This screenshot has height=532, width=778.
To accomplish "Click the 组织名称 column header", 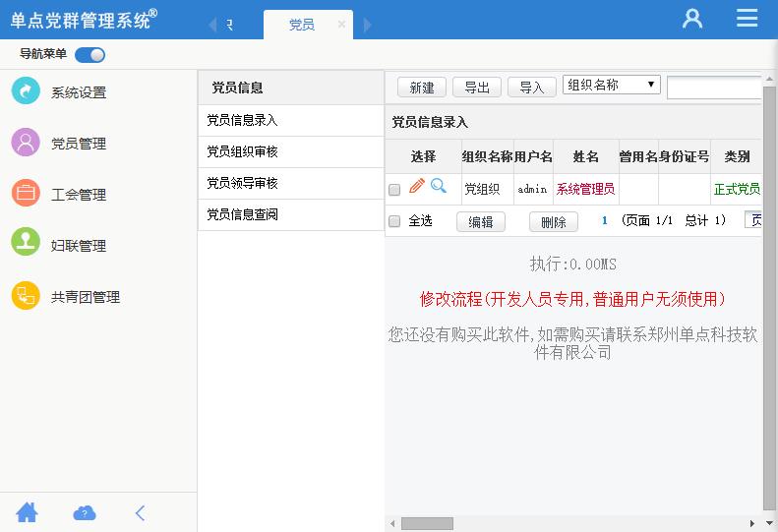I will coord(487,156).
